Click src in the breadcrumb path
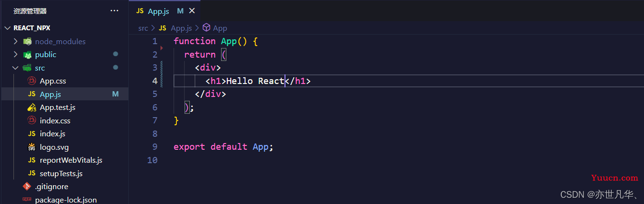Image resolution: width=644 pixels, height=204 pixels. [x=143, y=28]
